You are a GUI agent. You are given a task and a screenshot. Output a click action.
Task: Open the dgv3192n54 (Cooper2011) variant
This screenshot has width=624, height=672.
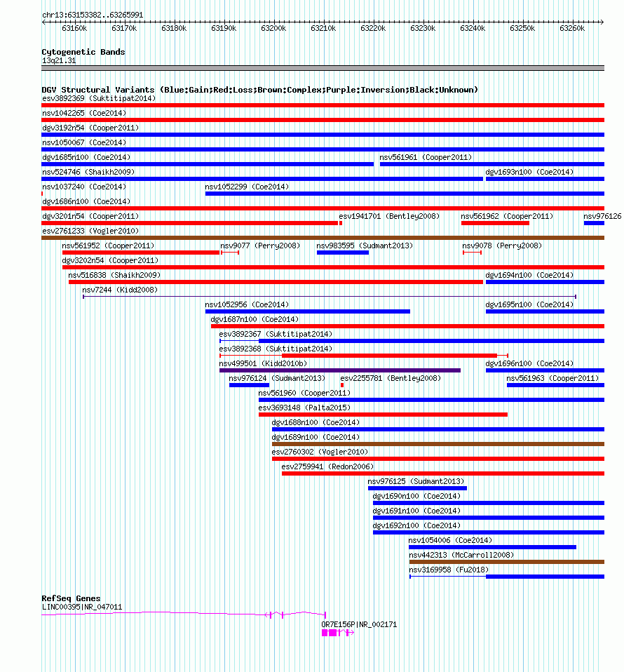click(90, 128)
